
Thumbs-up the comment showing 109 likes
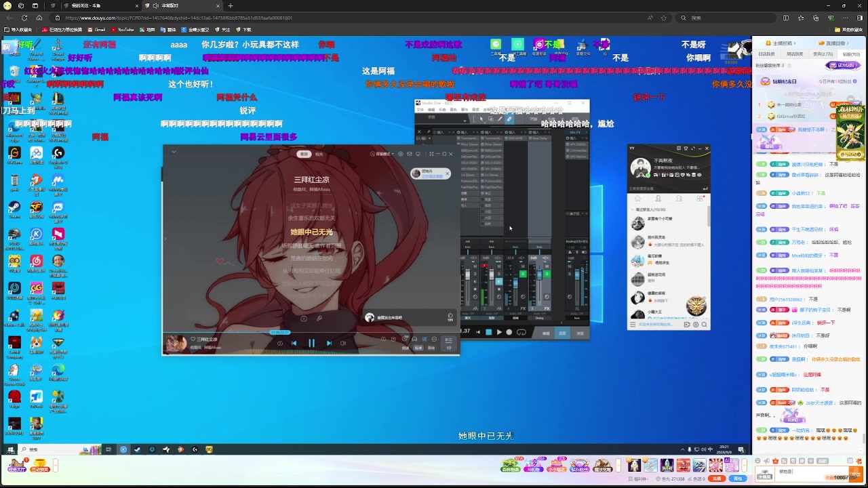click(x=450, y=317)
